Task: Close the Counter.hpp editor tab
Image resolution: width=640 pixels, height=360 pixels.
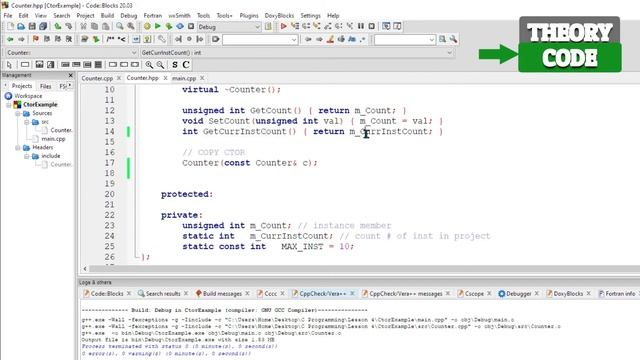Action: [165, 78]
